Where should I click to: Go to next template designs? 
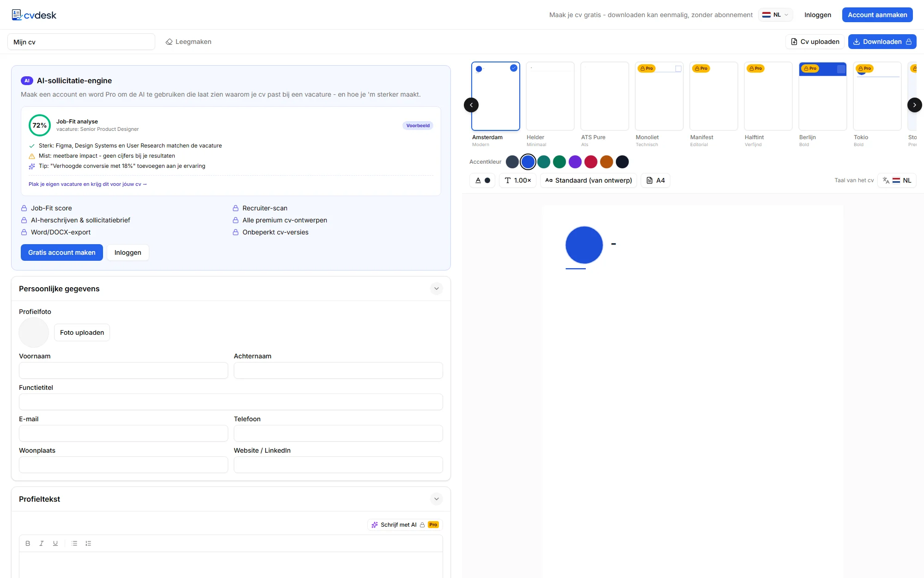914,105
